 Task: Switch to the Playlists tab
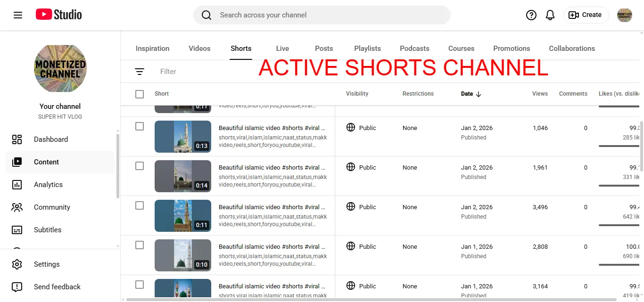(x=367, y=49)
